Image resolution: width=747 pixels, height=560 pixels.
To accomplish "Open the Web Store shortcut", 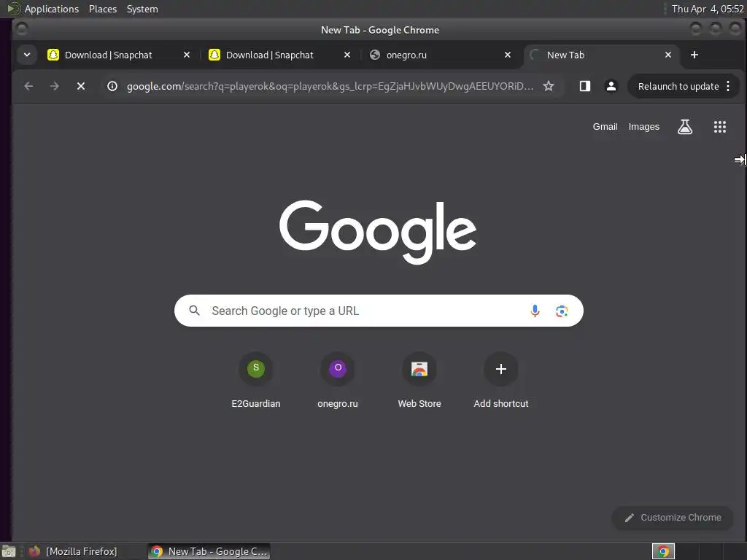I will click(x=419, y=381).
